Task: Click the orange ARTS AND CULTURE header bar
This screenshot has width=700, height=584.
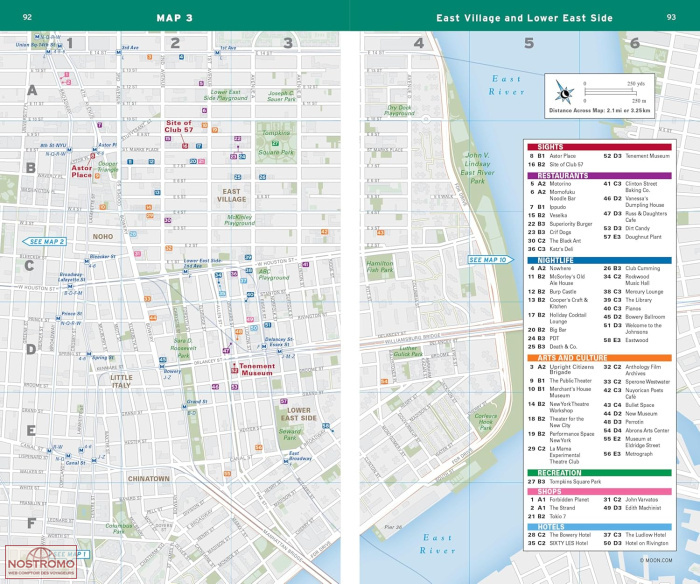Action: click(598, 357)
